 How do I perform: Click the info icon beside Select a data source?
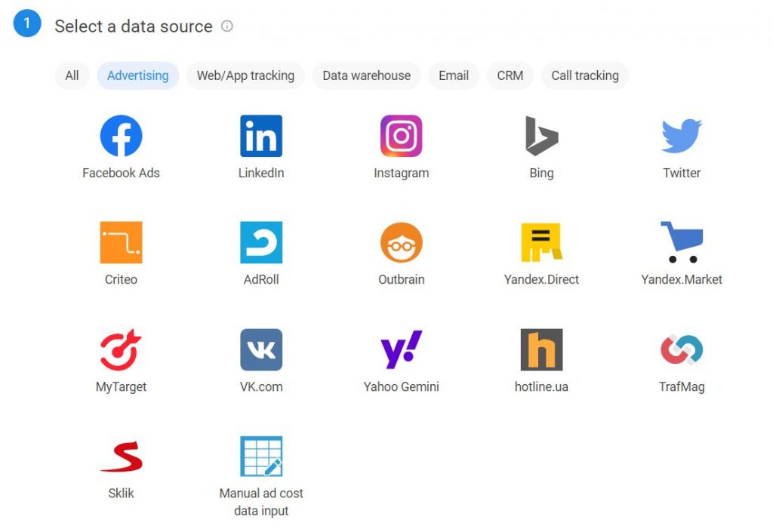[x=226, y=26]
